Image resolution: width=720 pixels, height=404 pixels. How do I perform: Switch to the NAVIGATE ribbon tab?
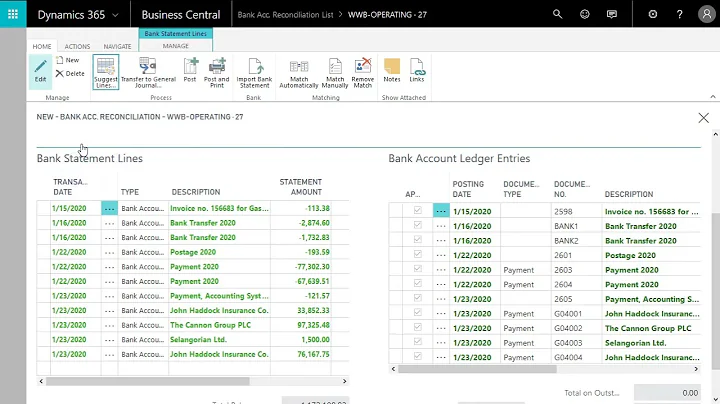[x=118, y=46]
